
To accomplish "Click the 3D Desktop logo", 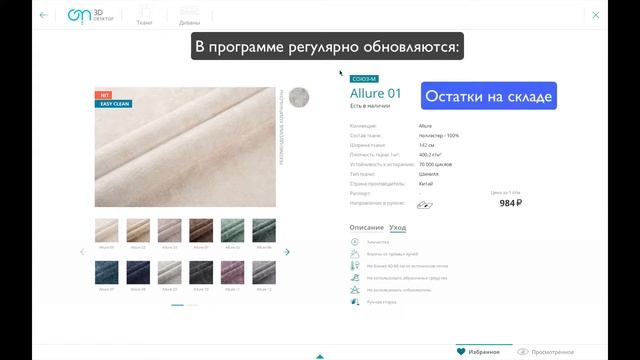I will tap(90, 16).
